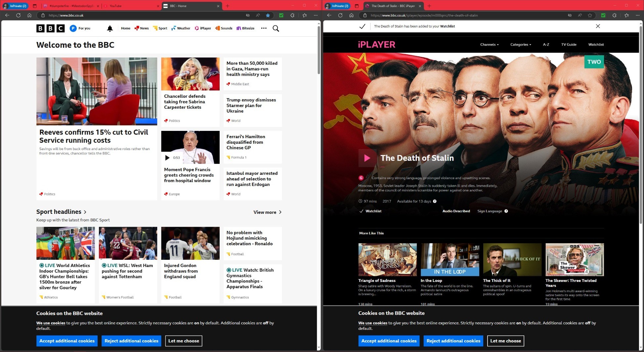Open the help icon next to Sign Language
644x352 pixels.
click(x=506, y=211)
